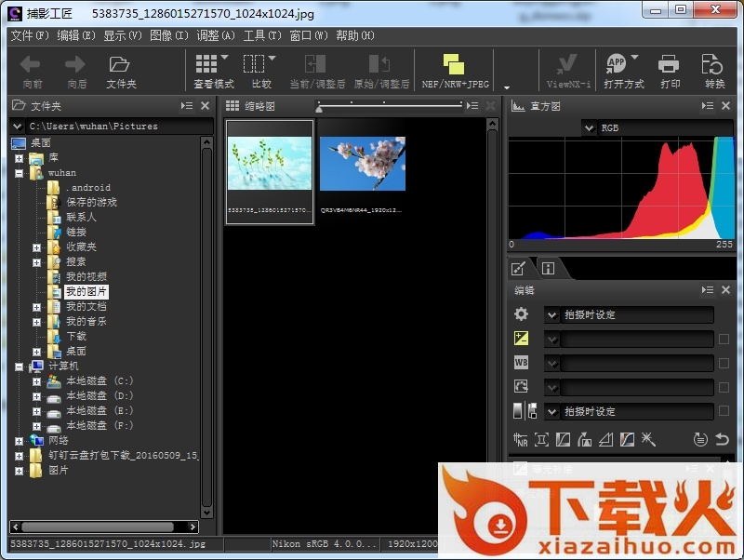Tick the tone row checkbox beside 拍摄时设定
The width and height of the screenshot is (744, 560).
coord(724,411)
